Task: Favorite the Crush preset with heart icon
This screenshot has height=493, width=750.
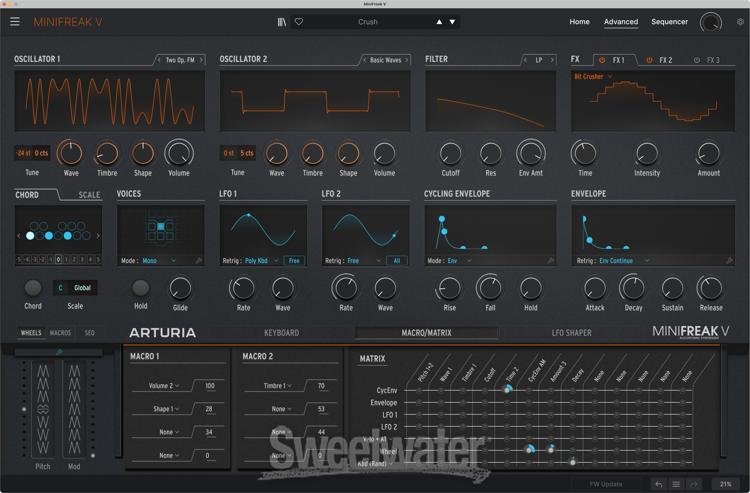Action: pyautogui.click(x=299, y=22)
